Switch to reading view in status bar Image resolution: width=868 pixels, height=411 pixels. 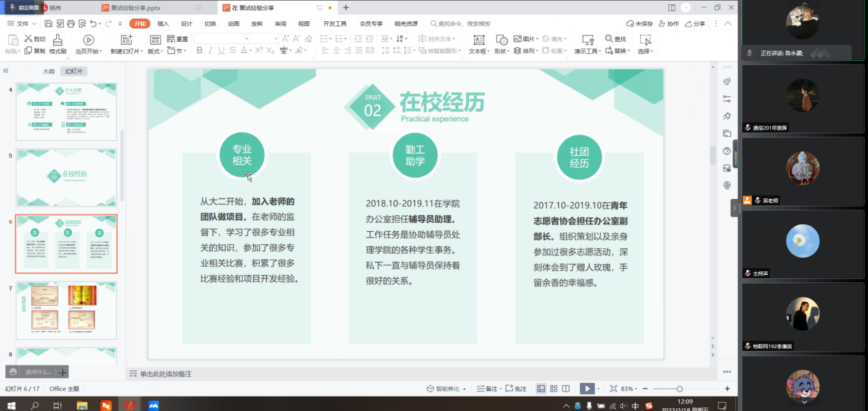point(566,388)
